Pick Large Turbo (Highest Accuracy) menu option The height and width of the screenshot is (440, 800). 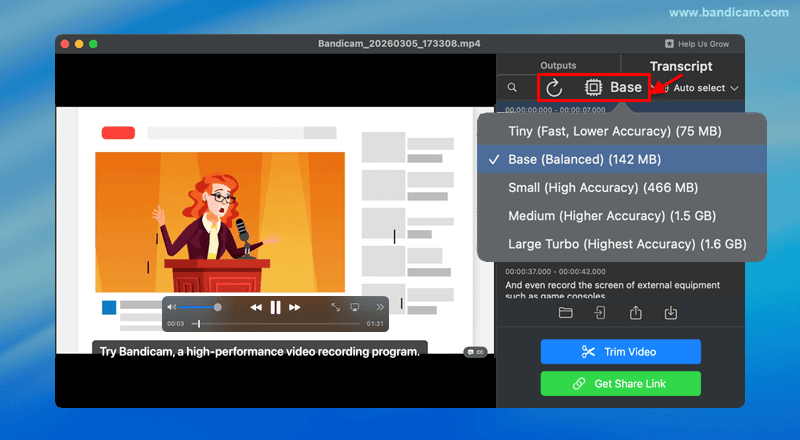627,243
